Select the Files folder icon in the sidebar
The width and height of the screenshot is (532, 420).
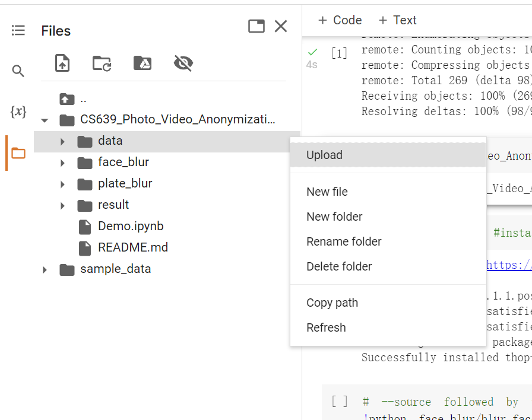tap(17, 151)
